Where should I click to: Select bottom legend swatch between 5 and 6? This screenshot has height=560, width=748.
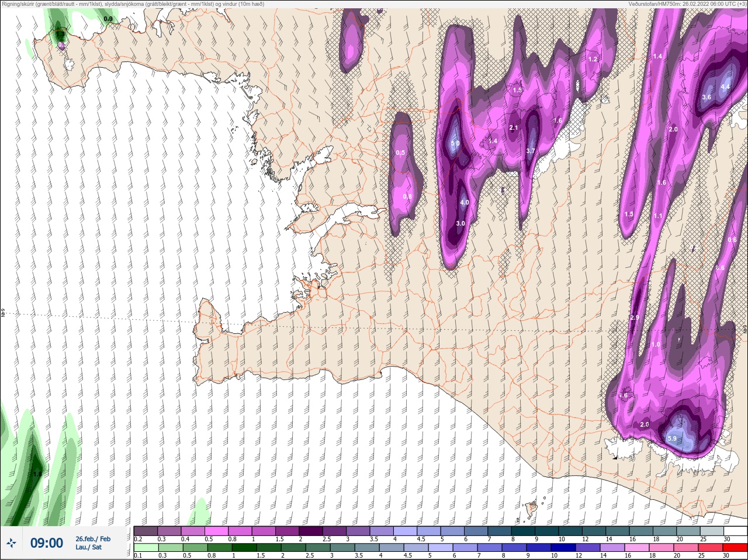tap(441, 548)
